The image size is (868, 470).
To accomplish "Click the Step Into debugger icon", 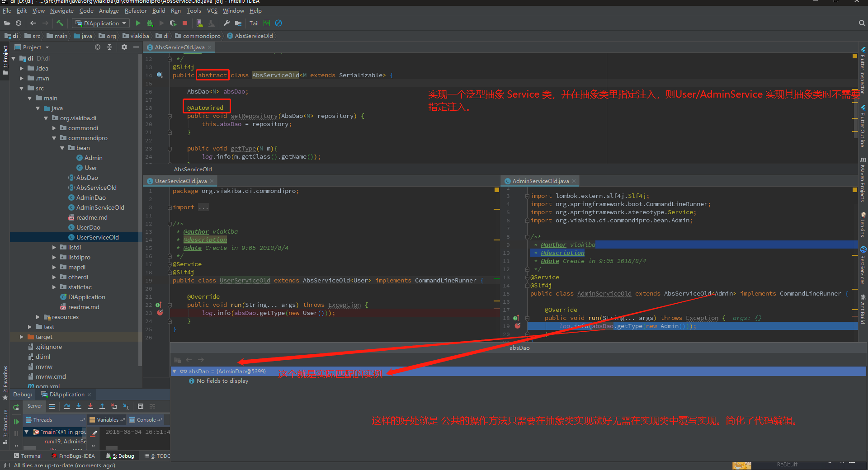I will [x=79, y=406].
